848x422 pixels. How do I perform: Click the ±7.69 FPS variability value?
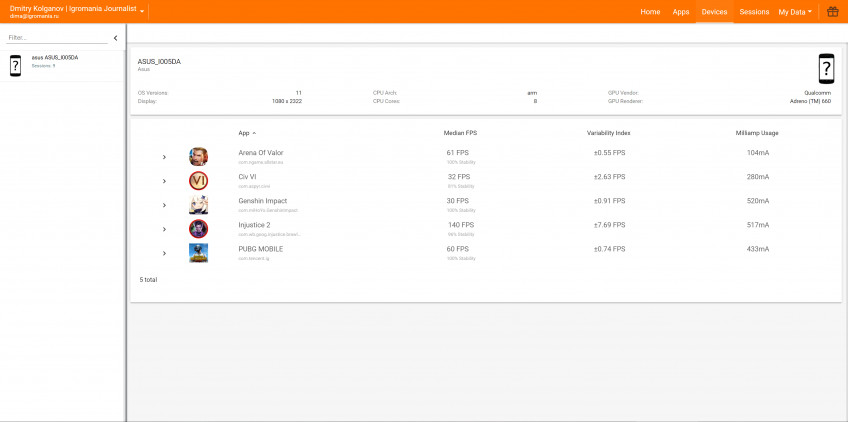pos(609,225)
